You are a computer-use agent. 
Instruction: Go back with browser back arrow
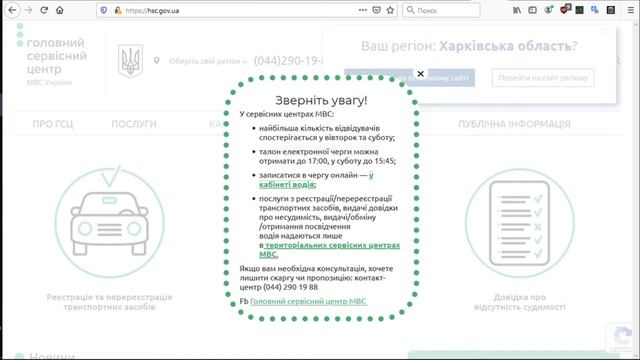point(12,10)
